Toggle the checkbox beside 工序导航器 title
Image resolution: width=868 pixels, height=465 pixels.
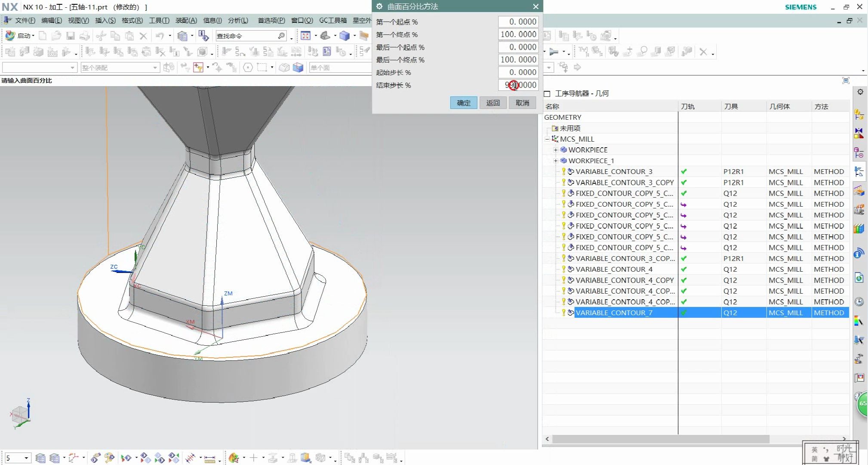[x=547, y=94]
